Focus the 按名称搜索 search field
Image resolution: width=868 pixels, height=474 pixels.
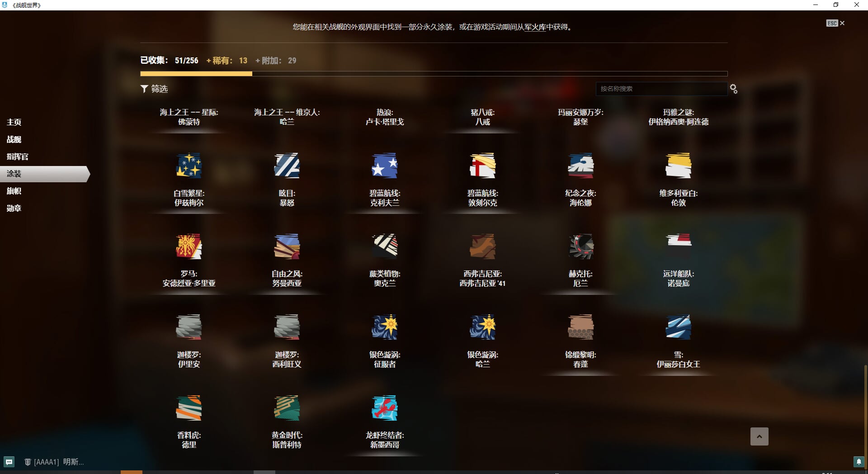661,89
